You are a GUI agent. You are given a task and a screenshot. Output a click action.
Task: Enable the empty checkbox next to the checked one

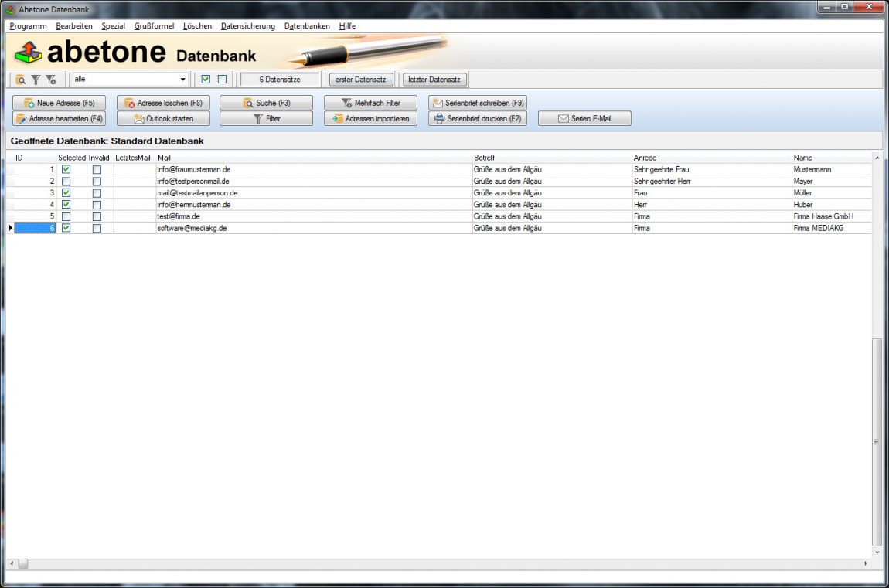coord(222,78)
